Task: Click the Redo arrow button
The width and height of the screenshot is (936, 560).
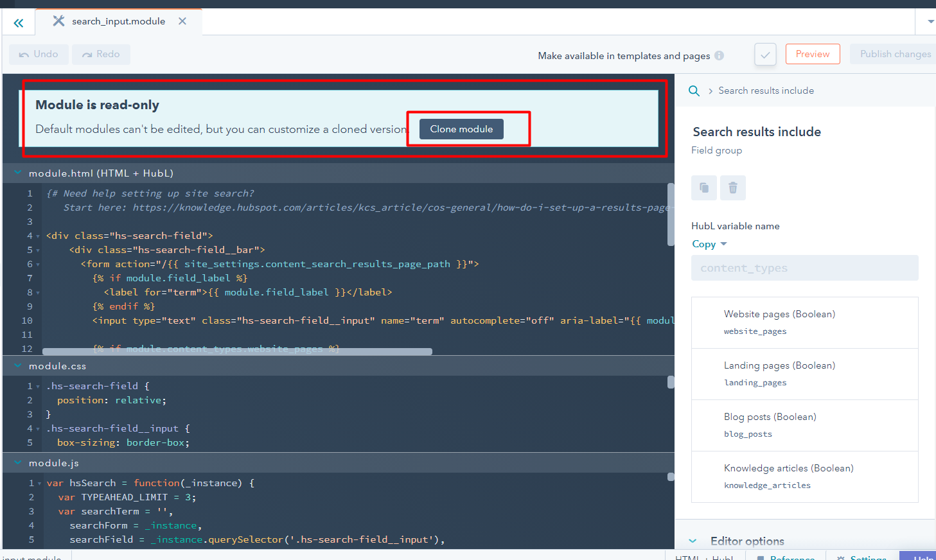Action: (101, 55)
